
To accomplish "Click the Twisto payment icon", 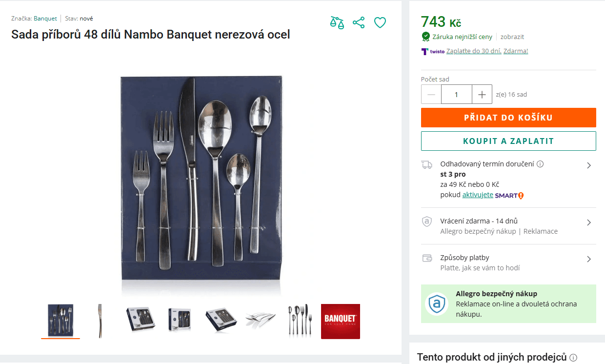I will pyautogui.click(x=425, y=51).
